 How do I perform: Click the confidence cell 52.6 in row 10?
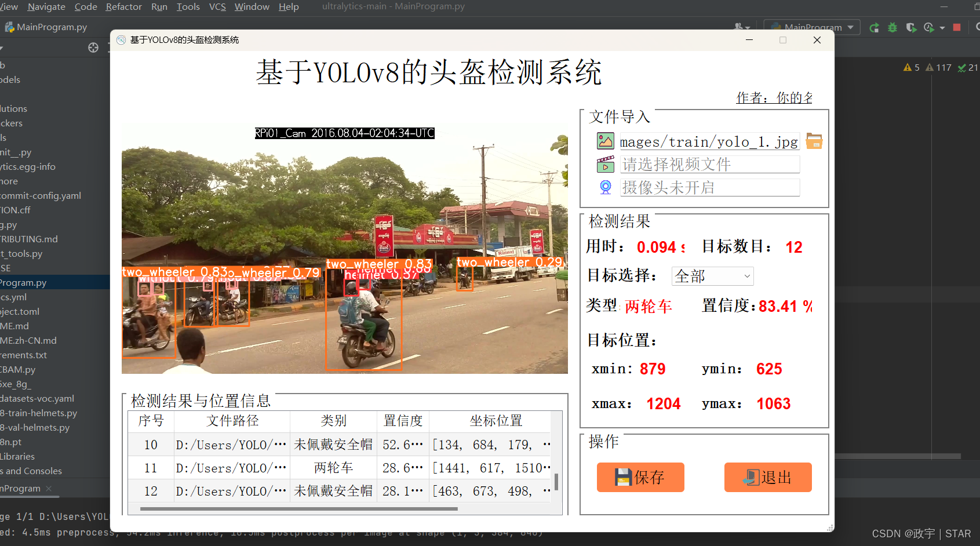tap(403, 445)
